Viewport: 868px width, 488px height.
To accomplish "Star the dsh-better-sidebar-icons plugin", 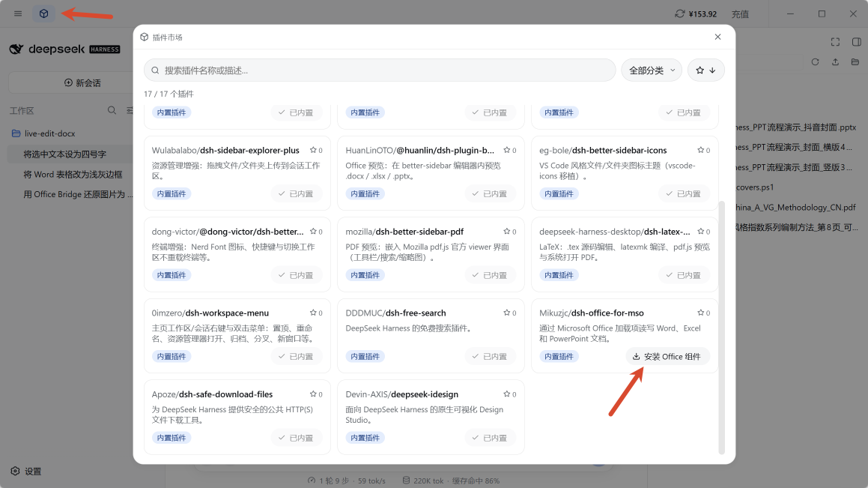I will pyautogui.click(x=700, y=150).
